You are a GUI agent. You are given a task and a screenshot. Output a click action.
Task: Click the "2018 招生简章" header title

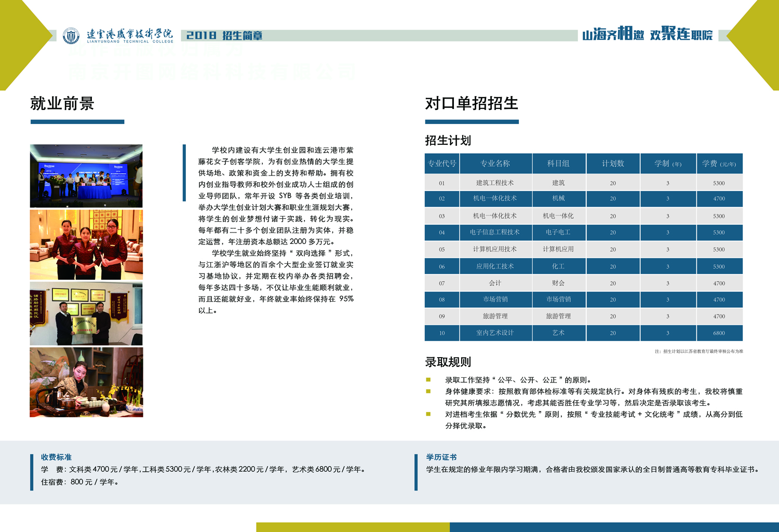(224, 35)
